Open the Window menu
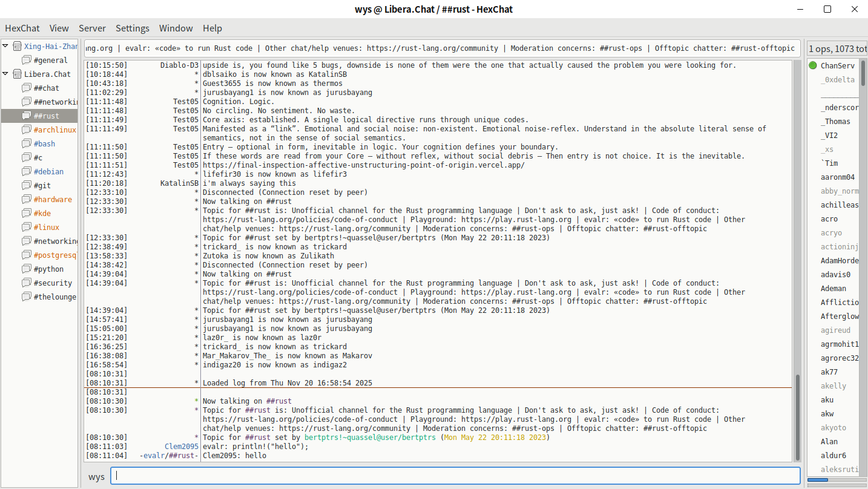The height and width of the screenshot is (489, 868). tap(176, 28)
